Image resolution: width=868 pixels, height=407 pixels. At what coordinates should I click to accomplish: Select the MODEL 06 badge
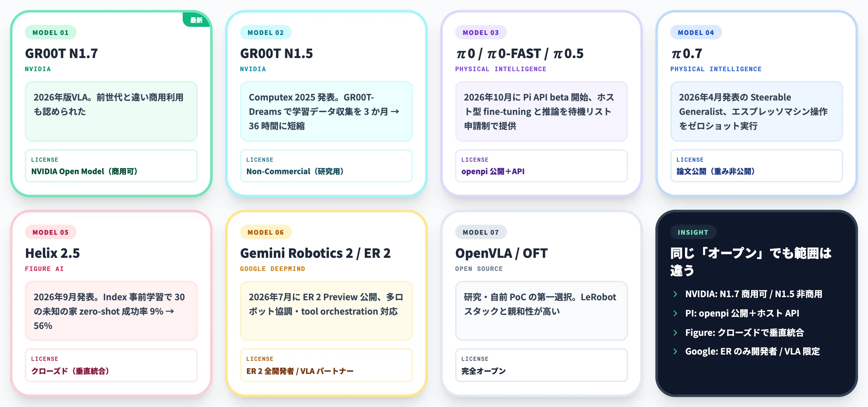coord(266,232)
